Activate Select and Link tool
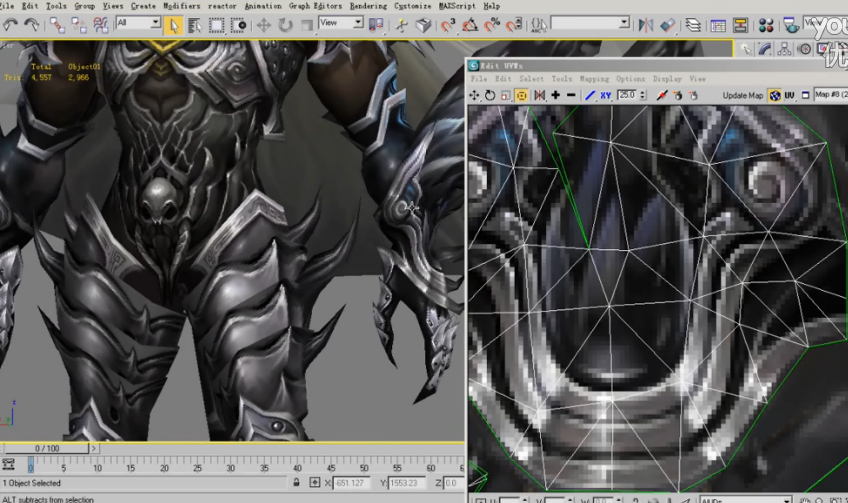 [x=57, y=25]
